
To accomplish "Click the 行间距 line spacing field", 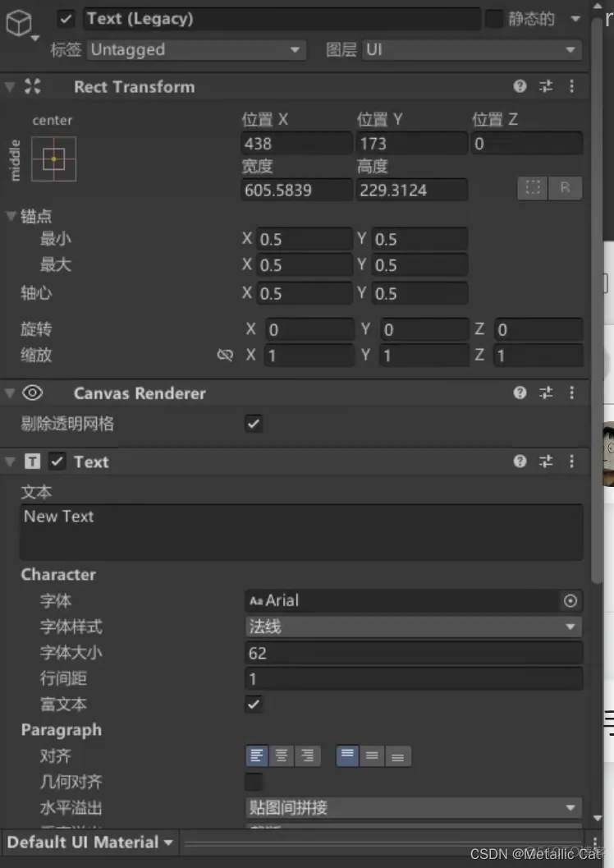I will click(x=413, y=678).
